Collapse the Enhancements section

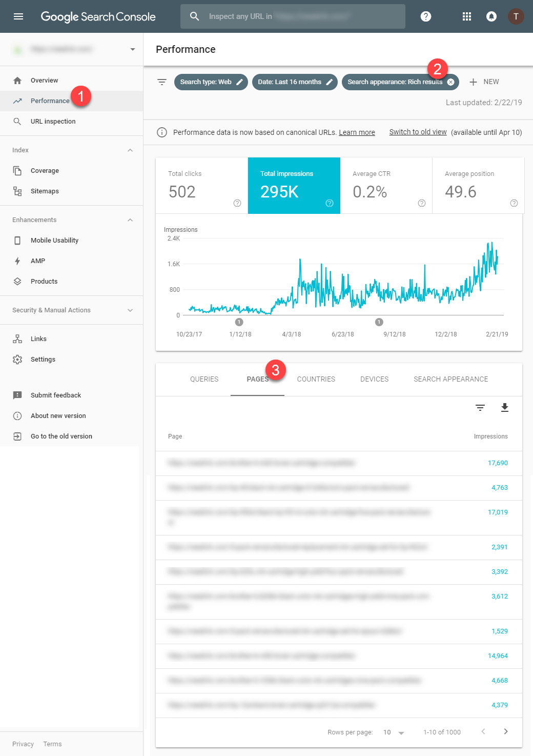pos(130,220)
